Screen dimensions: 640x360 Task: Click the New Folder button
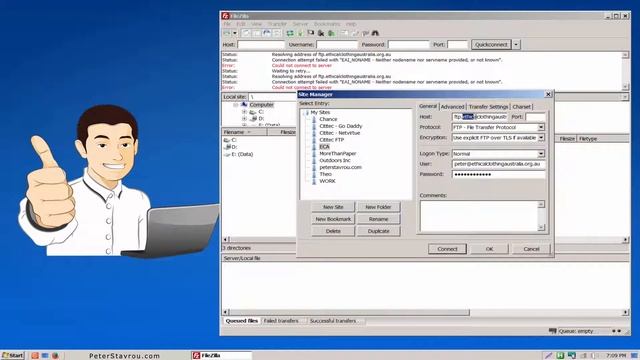tap(378, 207)
